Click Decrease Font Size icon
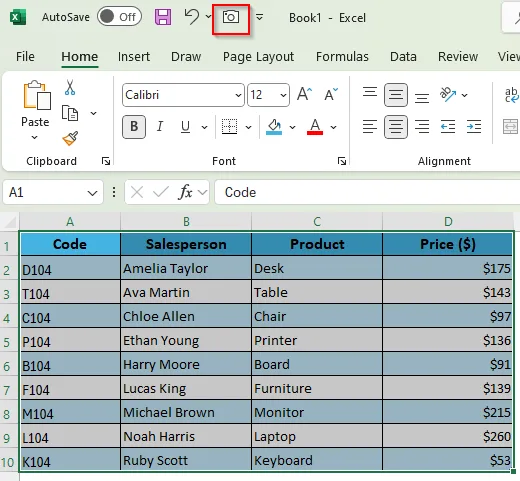This screenshot has width=520, height=481. tap(331, 94)
